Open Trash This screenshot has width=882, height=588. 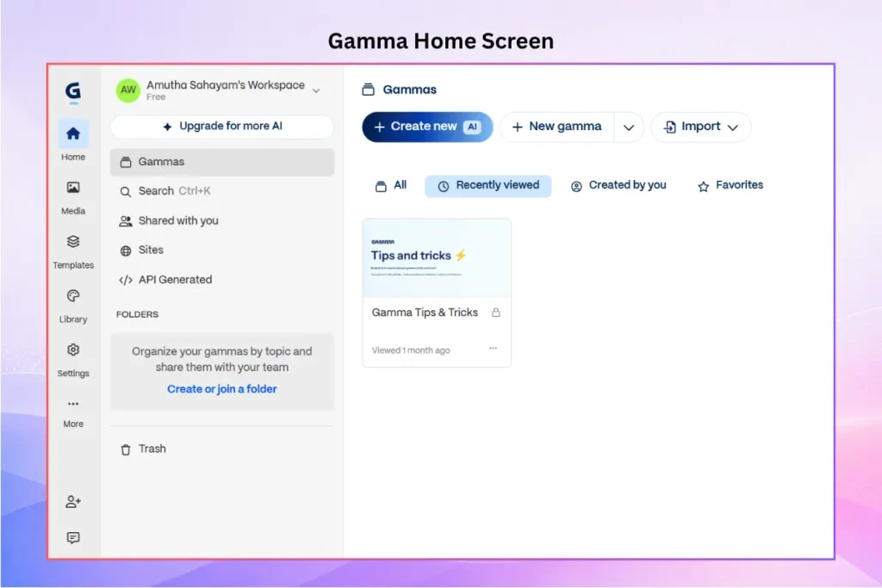(x=222, y=449)
